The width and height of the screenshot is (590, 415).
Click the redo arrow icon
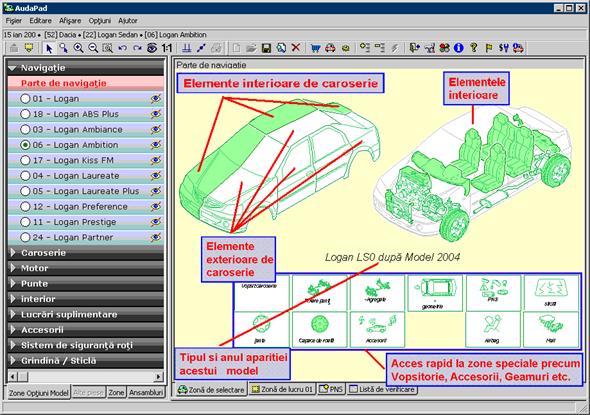tap(137, 48)
